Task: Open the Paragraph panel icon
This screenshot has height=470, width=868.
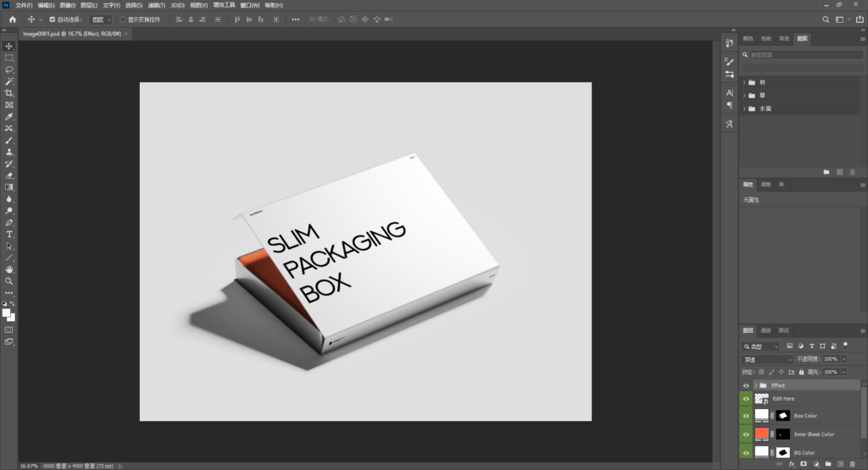Action: [729, 105]
